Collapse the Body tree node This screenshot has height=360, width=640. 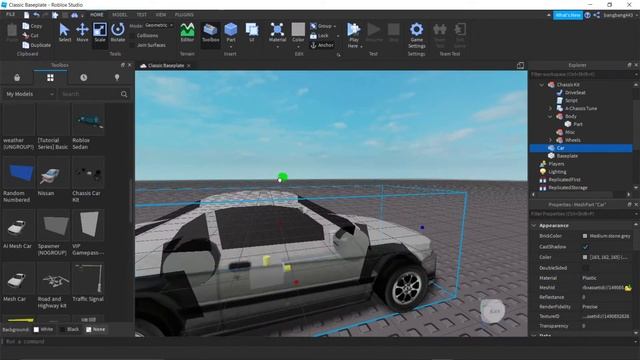pyautogui.click(x=550, y=116)
